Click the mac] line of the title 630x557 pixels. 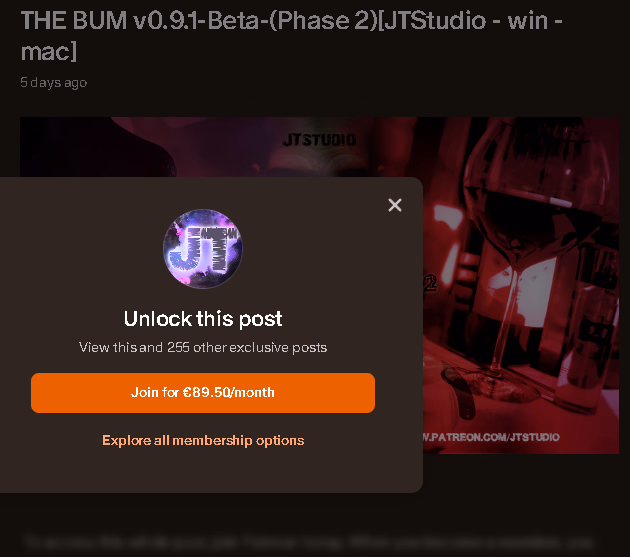tap(48, 52)
